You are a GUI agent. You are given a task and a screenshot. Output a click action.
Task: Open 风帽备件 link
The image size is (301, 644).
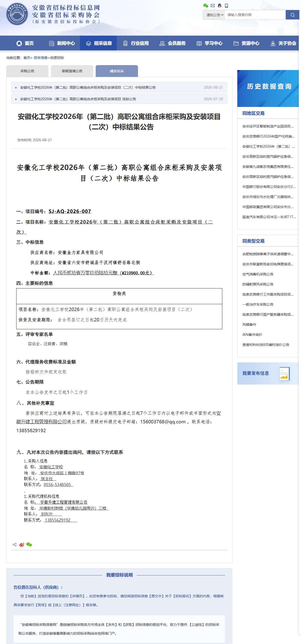(249, 325)
